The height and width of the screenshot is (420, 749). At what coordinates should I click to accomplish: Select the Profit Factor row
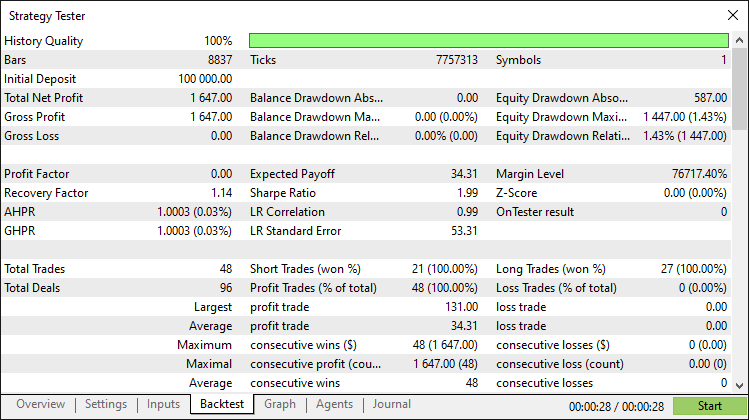(366, 174)
